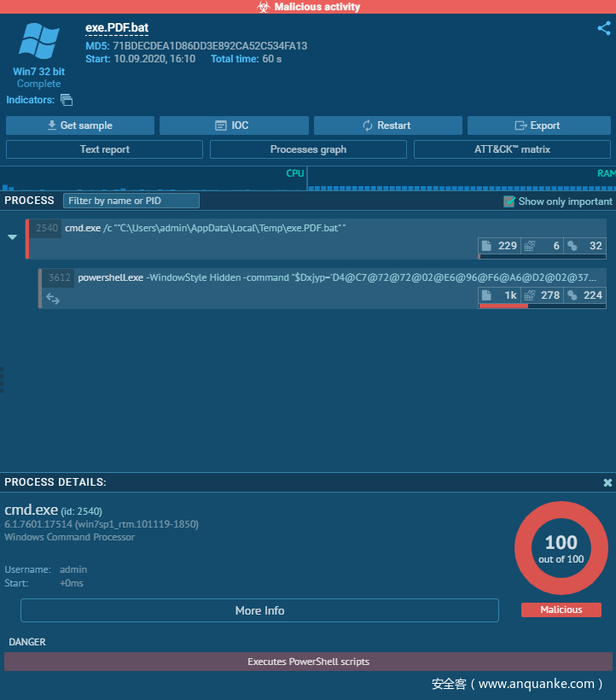Click files icon showing 1k for powershell.exe
The image size is (616, 700).
coord(486,295)
